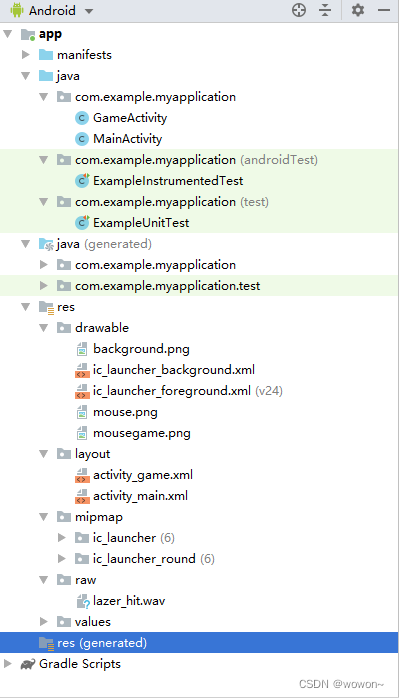This screenshot has width=399, height=698.
Task: Click the GameActivity class icon
Action: pyautogui.click(x=81, y=118)
